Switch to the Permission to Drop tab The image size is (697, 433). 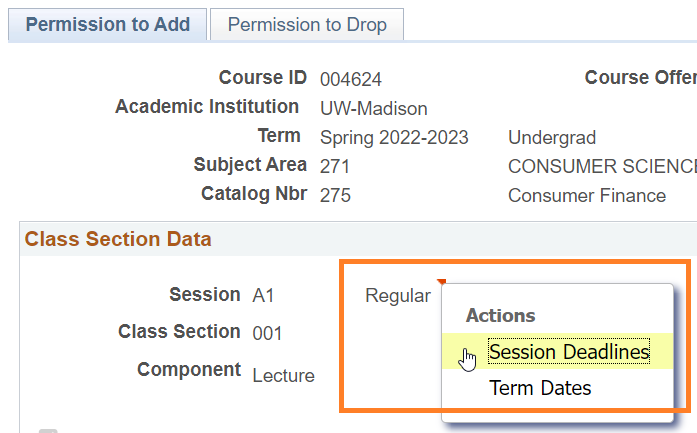pos(307,25)
